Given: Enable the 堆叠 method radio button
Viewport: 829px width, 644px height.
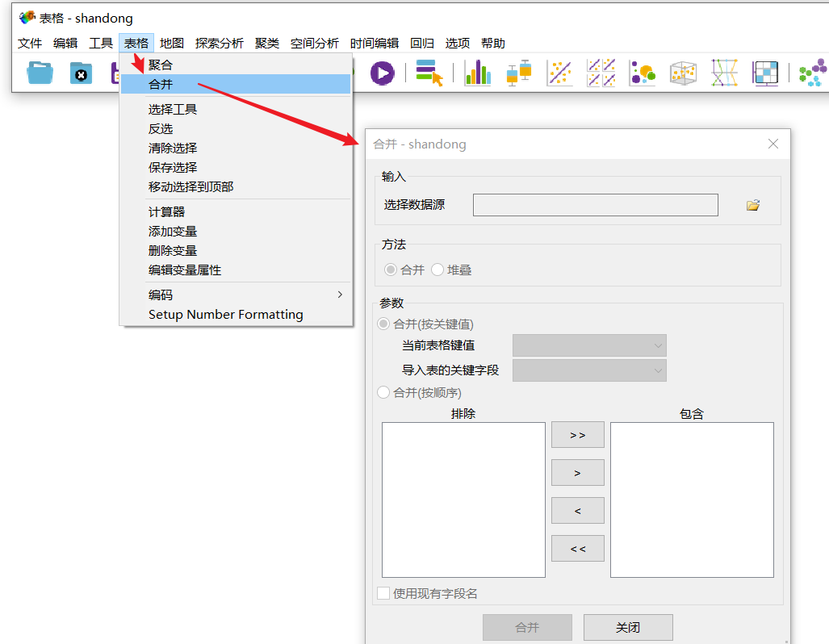Looking at the screenshot, I should click(x=437, y=270).
